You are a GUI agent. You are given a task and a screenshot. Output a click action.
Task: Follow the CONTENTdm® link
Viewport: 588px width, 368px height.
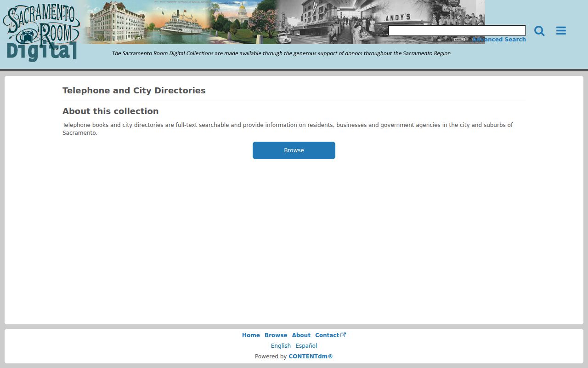311,356
